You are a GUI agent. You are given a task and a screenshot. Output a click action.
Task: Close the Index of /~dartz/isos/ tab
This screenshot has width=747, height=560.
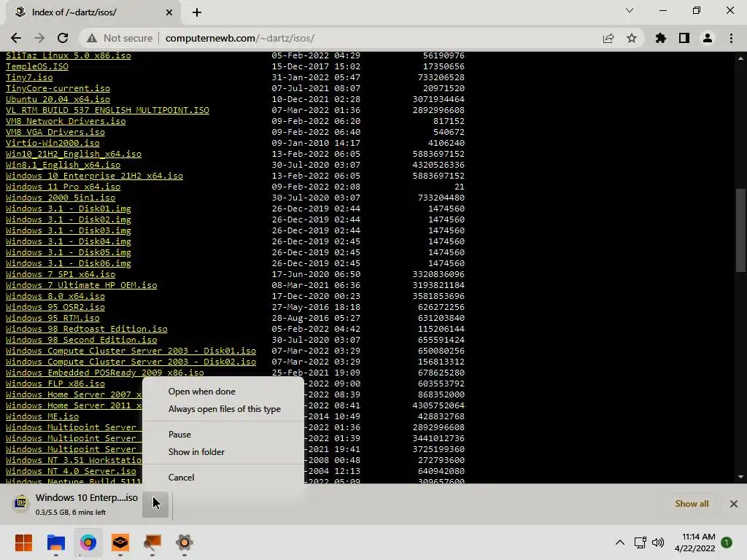pyautogui.click(x=169, y=12)
